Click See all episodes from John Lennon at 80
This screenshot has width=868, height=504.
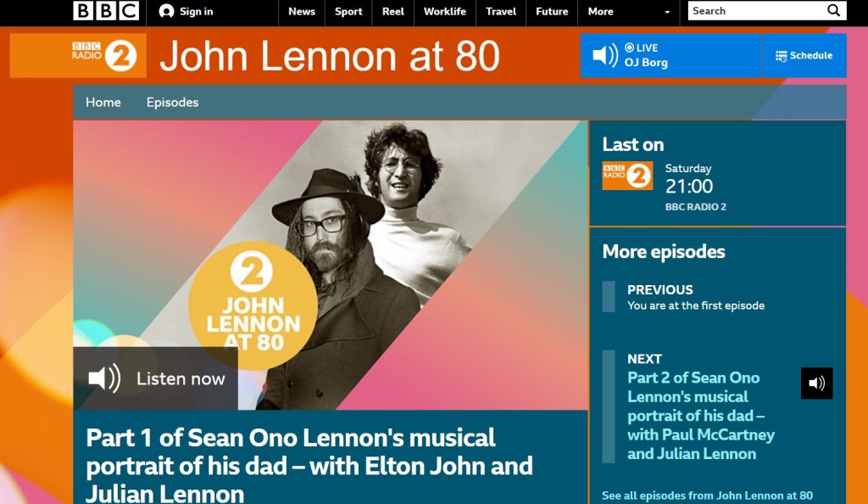(707, 496)
